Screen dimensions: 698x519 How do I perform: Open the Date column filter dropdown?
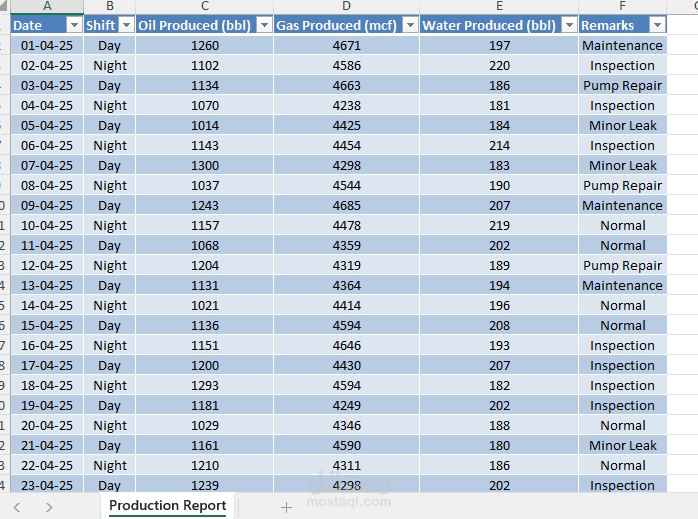click(74, 25)
